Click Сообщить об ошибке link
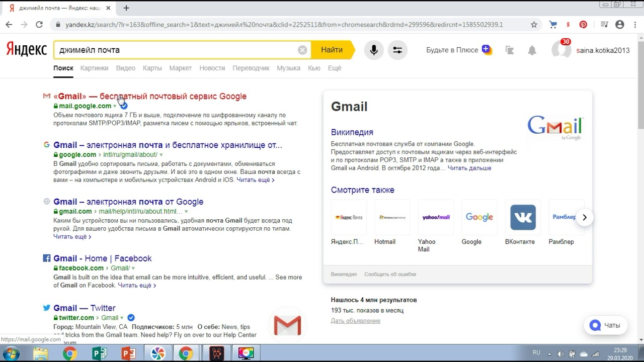This screenshot has height=362, width=644. pyautogui.click(x=390, y=274)
